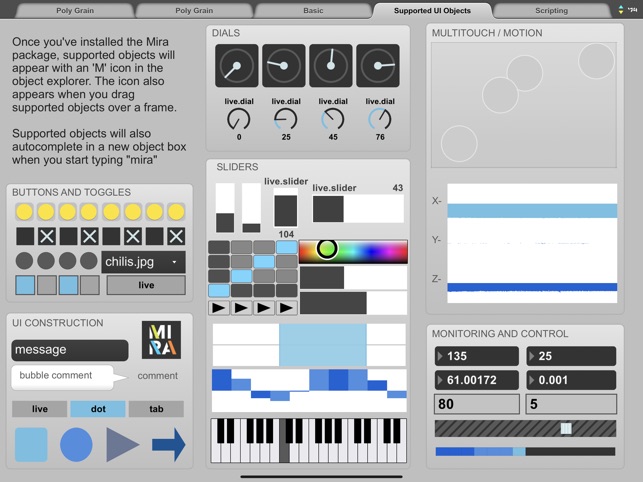Open the chilis.jpg dropdown menu
Image resolution: width=643 pixels, height=482 pixels.
144,262
